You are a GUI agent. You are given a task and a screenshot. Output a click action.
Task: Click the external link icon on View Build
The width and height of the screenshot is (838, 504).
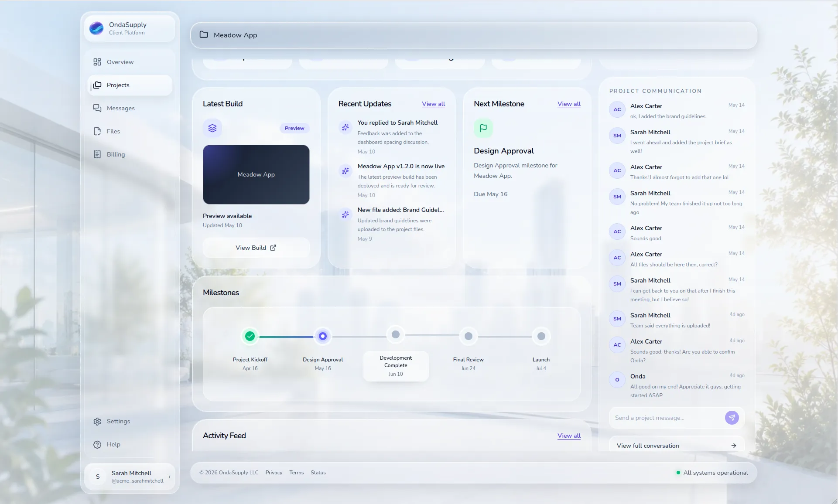coord(273,248)
